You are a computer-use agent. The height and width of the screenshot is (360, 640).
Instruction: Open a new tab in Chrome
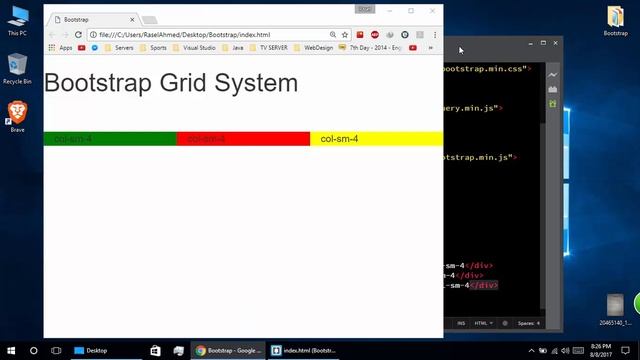click(149, 20)
